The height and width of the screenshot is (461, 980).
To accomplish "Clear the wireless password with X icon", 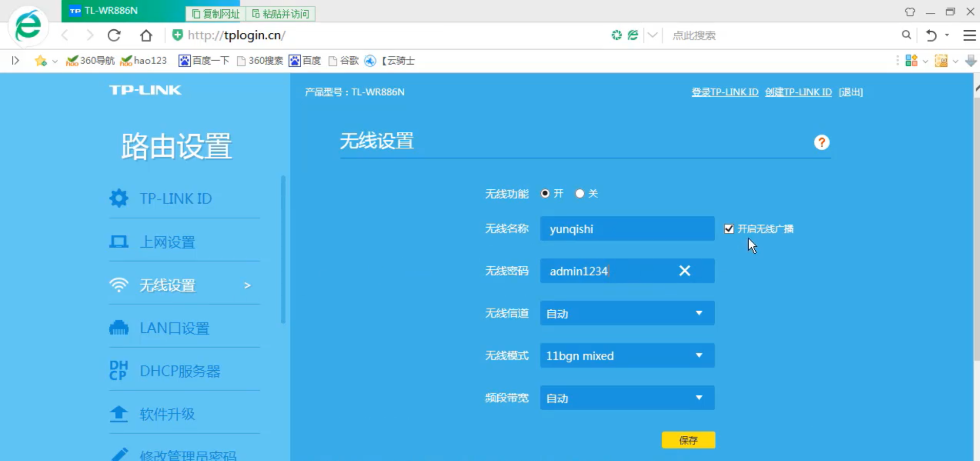I will pyautogui.click(x=684, y=271).
